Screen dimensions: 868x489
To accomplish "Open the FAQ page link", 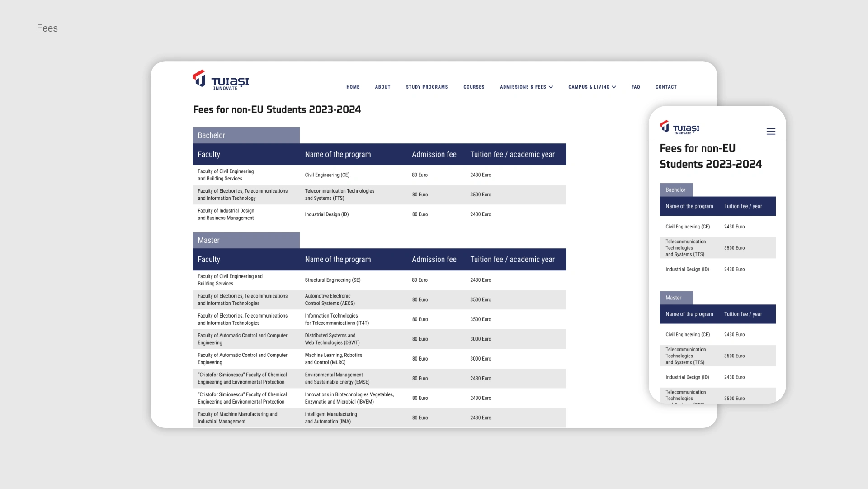I will coord(636,87).
